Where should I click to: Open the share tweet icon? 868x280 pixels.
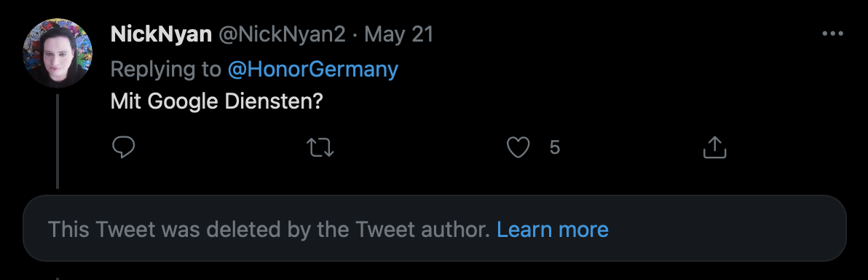pos(714,147)
